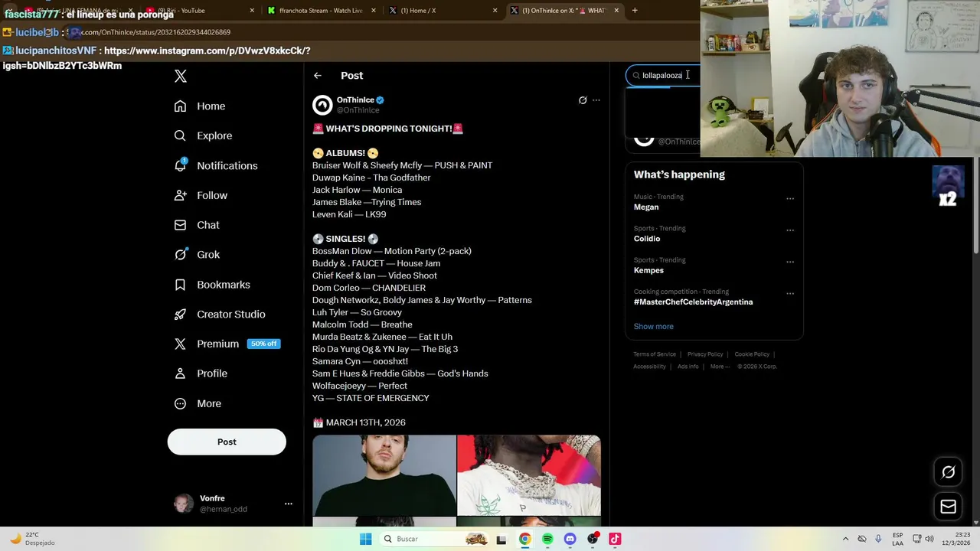
Task: Open the Windows Start menu
Action: (366, 540)
